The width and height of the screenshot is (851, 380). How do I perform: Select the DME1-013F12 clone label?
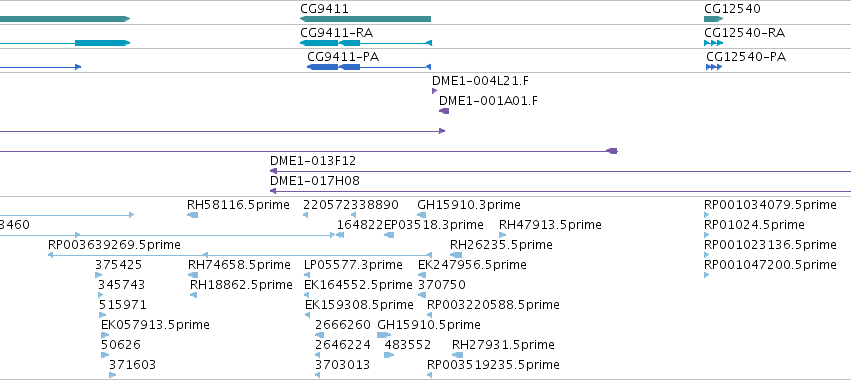(313, 161)
